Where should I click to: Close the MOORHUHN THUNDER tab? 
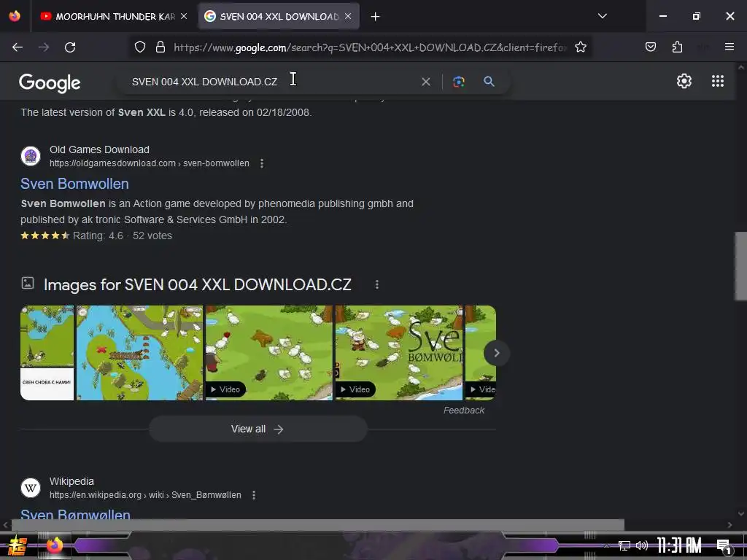click(184, 17)
